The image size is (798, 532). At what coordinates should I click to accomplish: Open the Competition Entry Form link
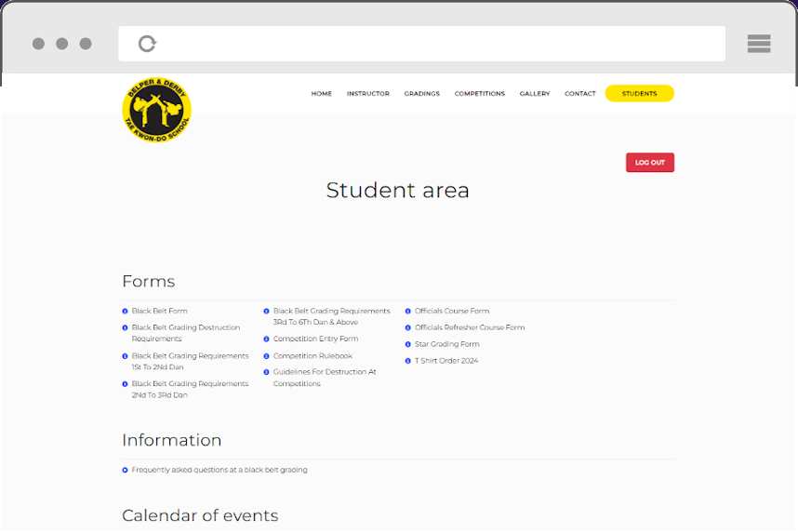315,339
